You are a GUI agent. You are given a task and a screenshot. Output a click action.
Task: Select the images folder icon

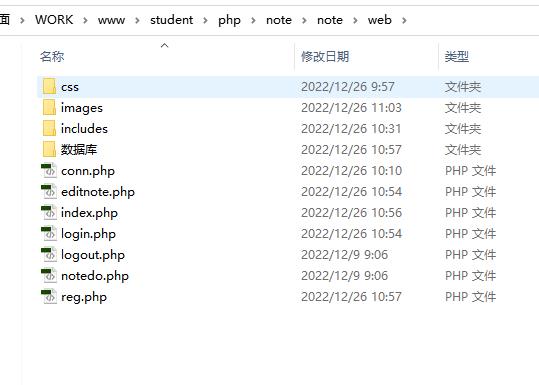[x=49, y=108]
